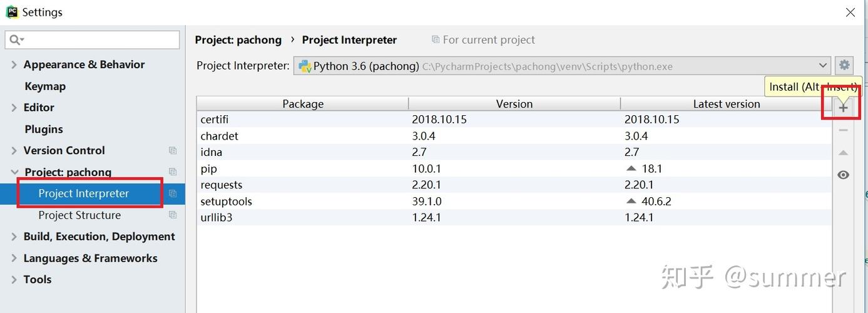
Task: Click certifi version 2018.10.15 cell
Action: [439, 120]
